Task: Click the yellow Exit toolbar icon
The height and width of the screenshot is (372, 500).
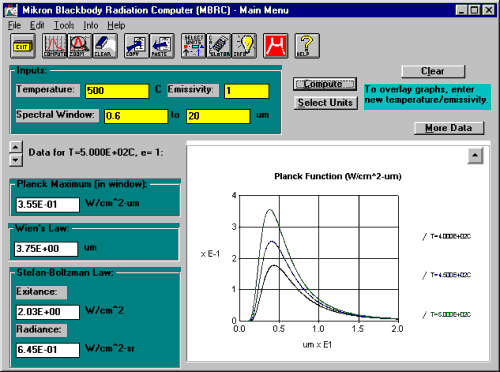Action: point(23,46)
